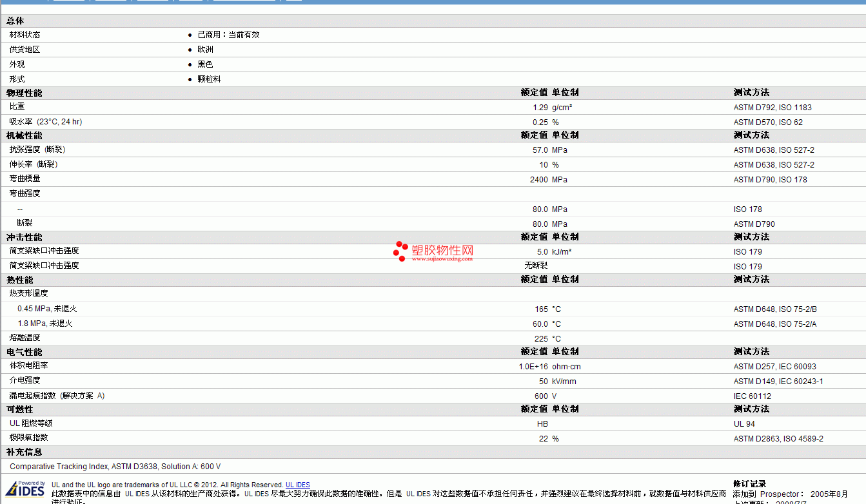Select the 无断裂 impact result
The image size is (866, 504).
[536, 266]
